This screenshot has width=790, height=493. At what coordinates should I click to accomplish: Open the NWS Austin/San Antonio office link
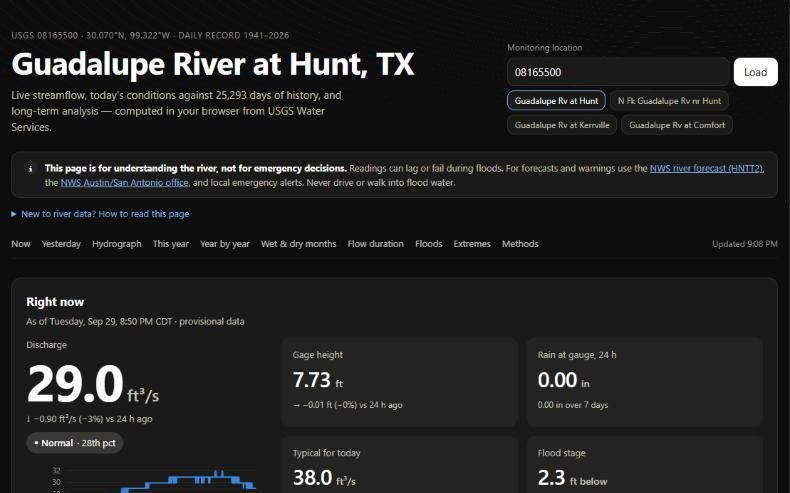coord(124,183)
